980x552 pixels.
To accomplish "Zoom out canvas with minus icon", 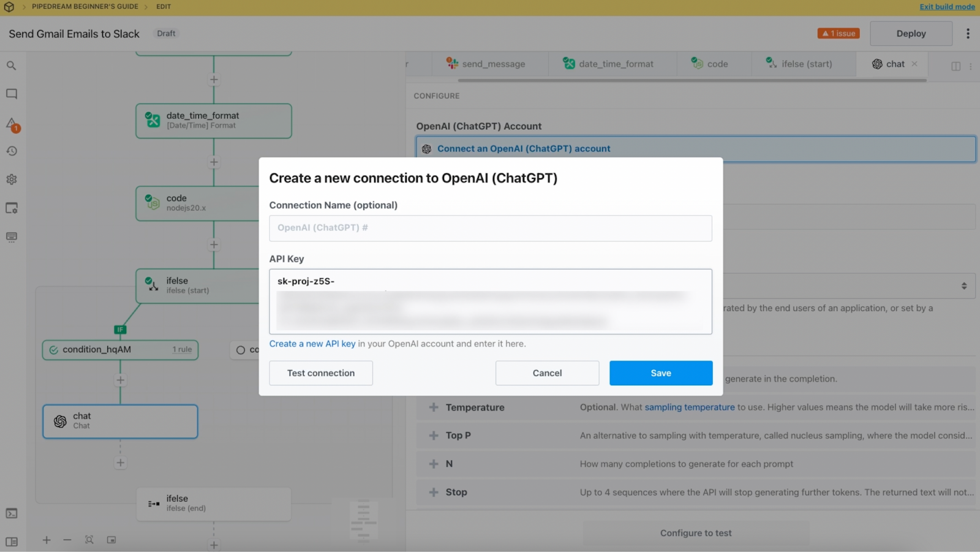I will [x=67, y=540].
